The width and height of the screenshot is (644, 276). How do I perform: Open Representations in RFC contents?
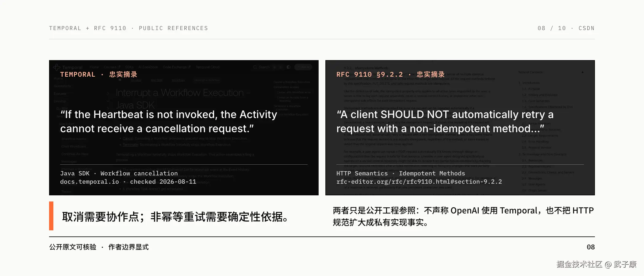[x=539, y=166]
